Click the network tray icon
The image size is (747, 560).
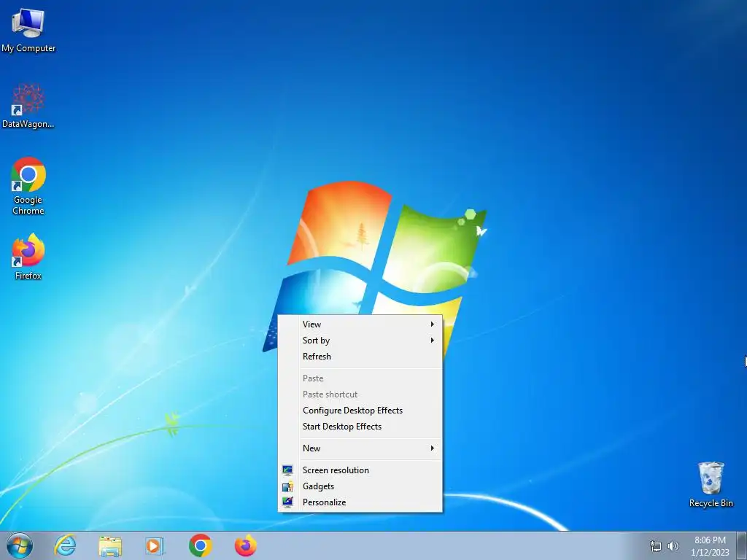pos(656,546)
